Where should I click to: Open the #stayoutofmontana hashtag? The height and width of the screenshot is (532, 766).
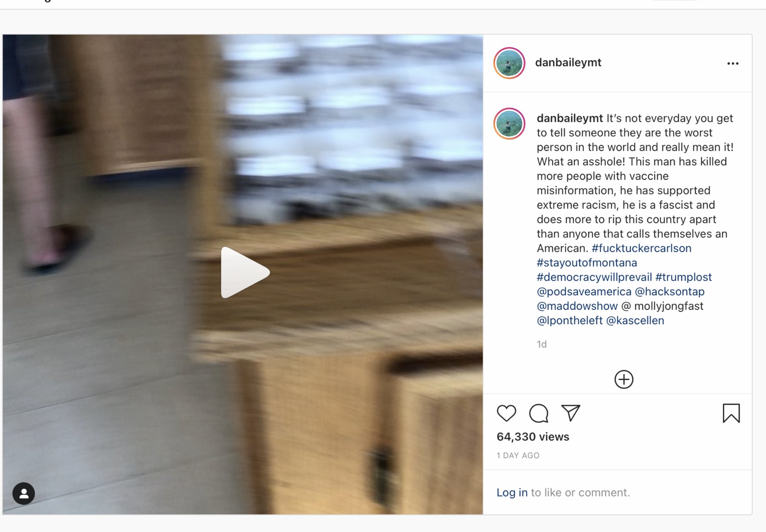pos(587,262)
